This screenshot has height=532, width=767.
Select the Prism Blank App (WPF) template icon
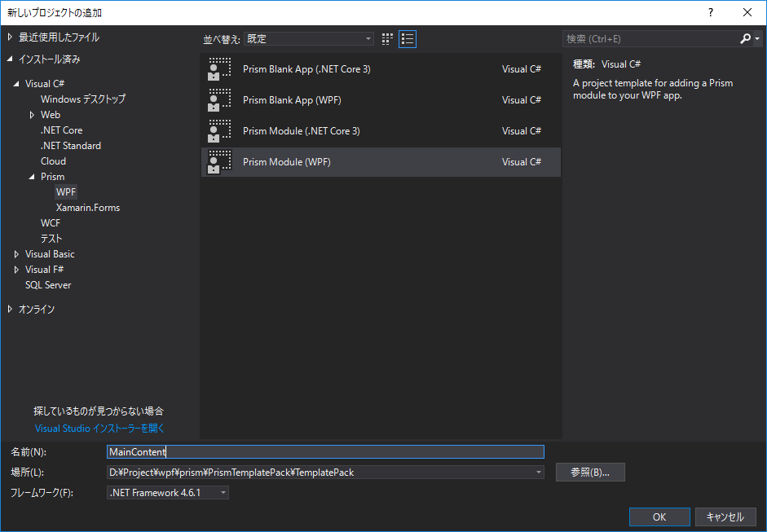tap(219, 99)
